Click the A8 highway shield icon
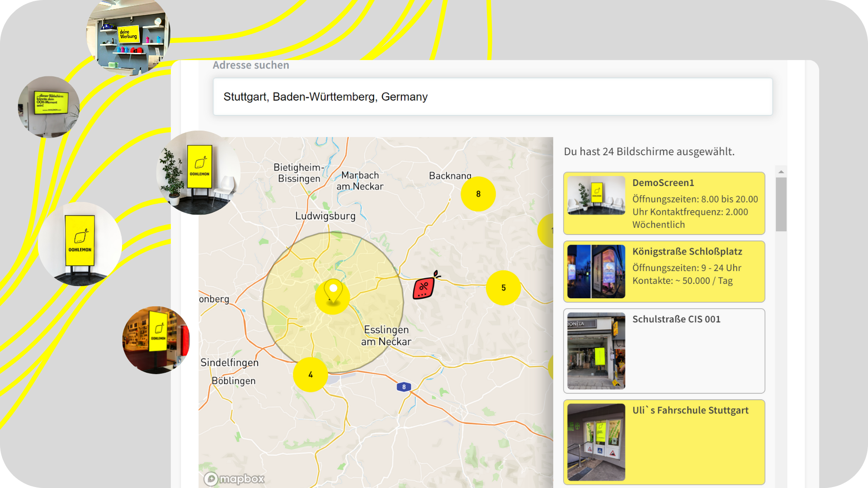The image size is (868, 488). (x=404, y=387)
